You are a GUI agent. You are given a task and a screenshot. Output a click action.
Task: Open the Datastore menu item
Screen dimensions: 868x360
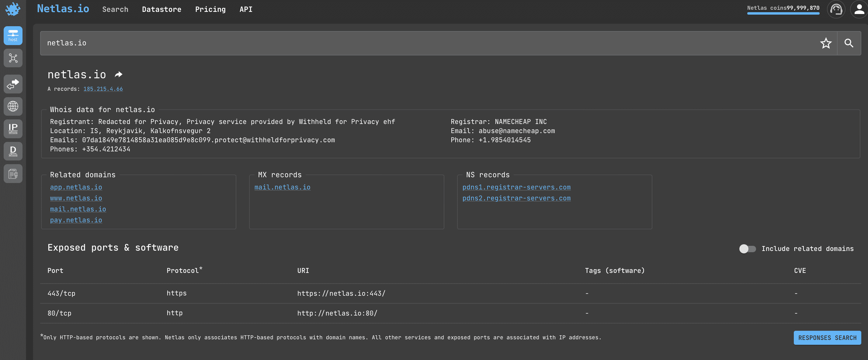point(161,9)
